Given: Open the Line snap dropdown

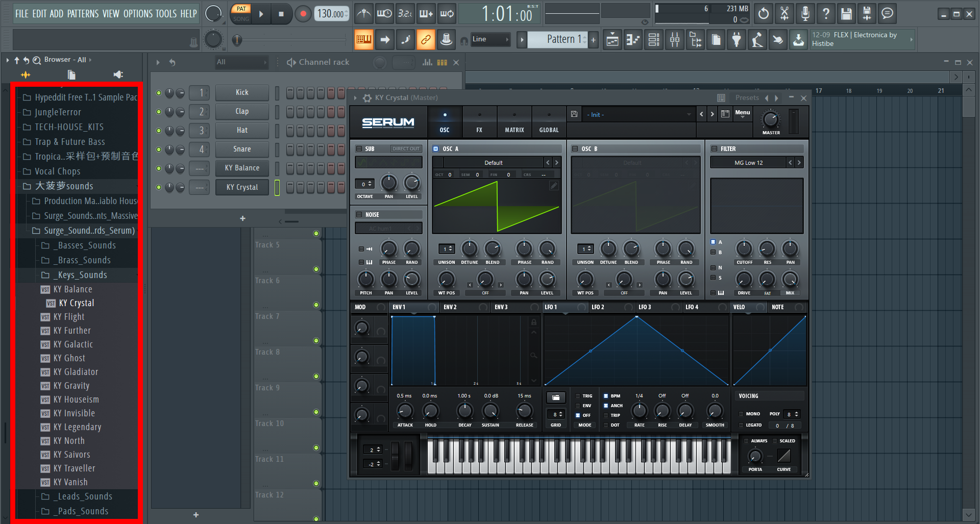Looking at the screenshot, I should coord(491,39).
